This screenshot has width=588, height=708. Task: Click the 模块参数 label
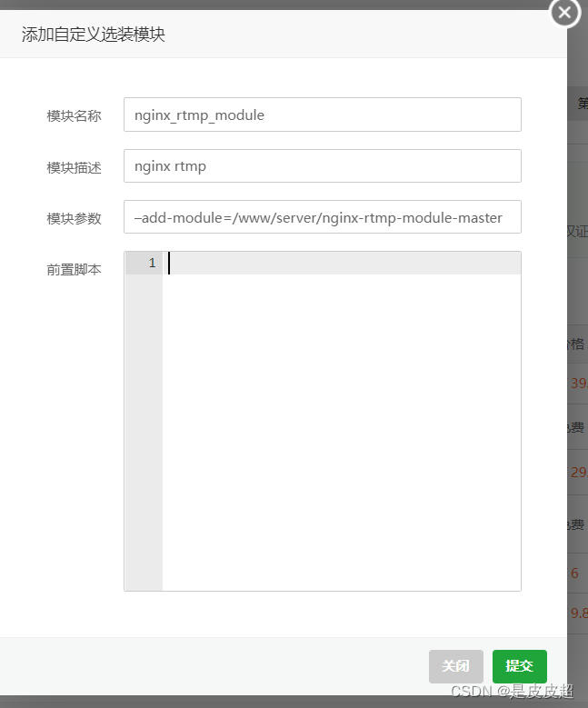(x=74, y=219)
